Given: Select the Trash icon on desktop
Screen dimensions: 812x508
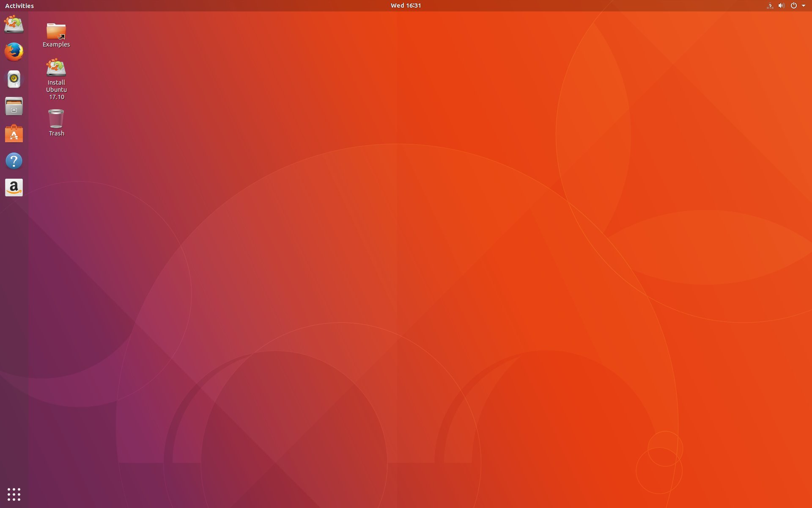Looking at the screenshot, I should tap(56, 119).
